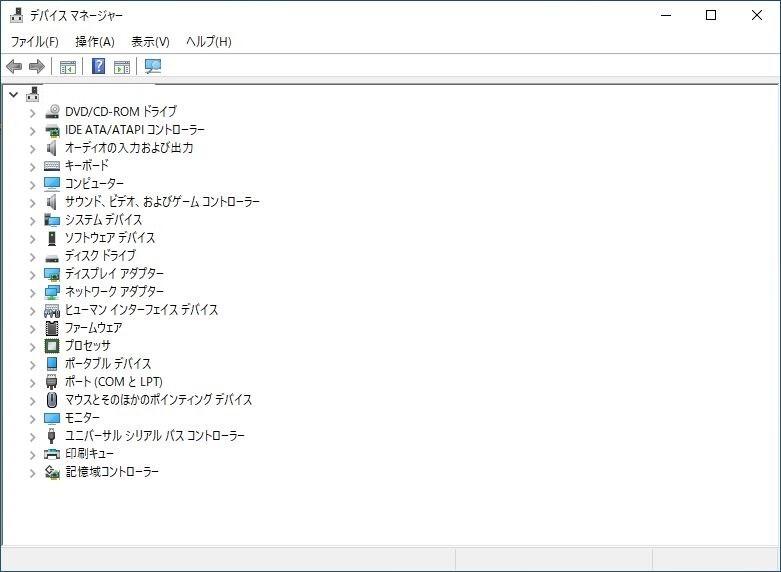Open the ヘルプ(H) menu
781x572 pixels.
(209, 41)
